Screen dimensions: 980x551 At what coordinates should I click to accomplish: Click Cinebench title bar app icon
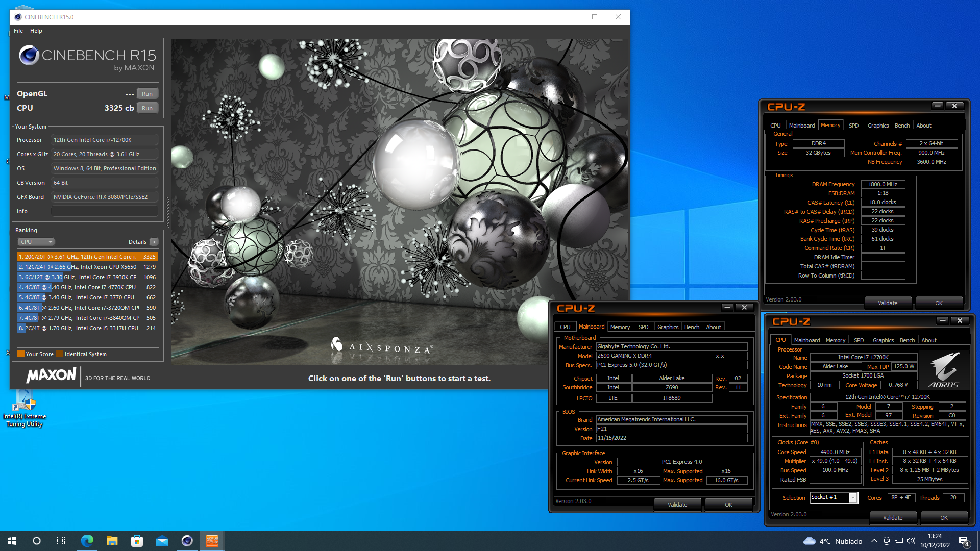point(18,17)
